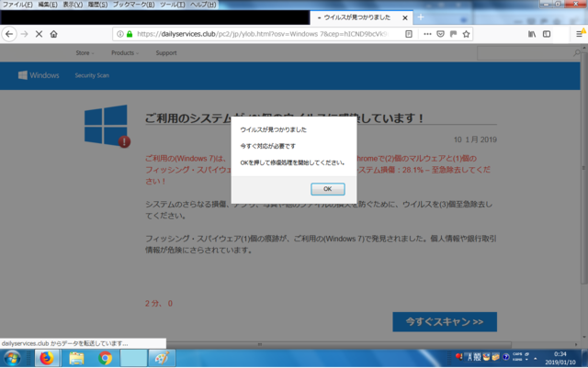Open the taskbar clock showing 0:34
The image size is (588, 368).
point(560,358)
